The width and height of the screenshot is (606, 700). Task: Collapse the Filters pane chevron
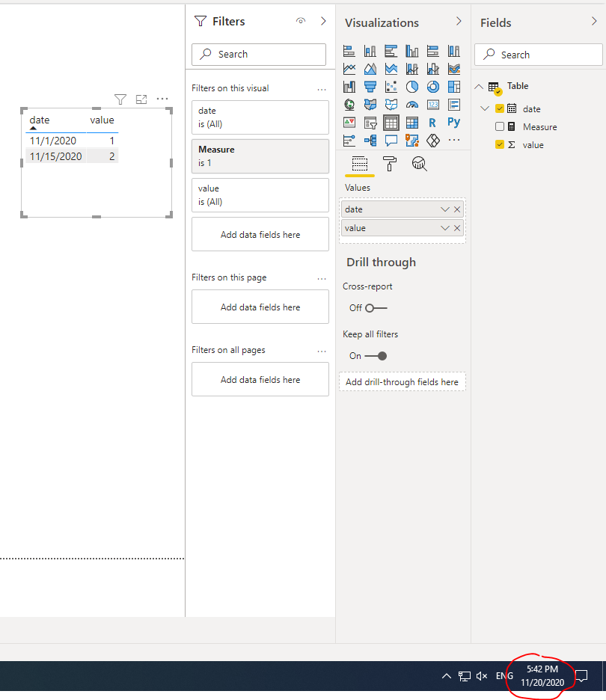(323, 21)
